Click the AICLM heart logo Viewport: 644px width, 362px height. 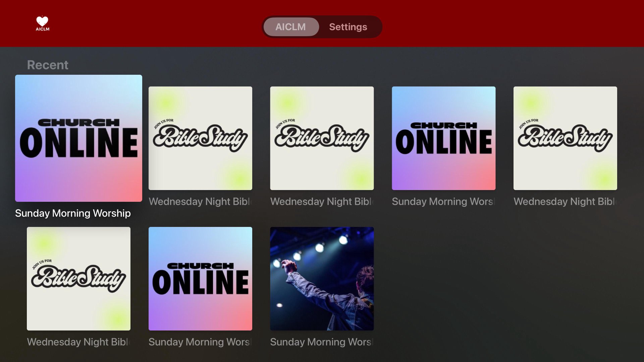tap(43, 23)
